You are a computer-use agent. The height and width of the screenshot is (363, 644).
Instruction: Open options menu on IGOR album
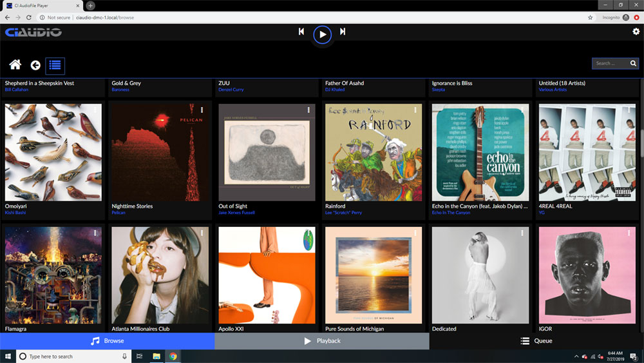pos(629,233)
